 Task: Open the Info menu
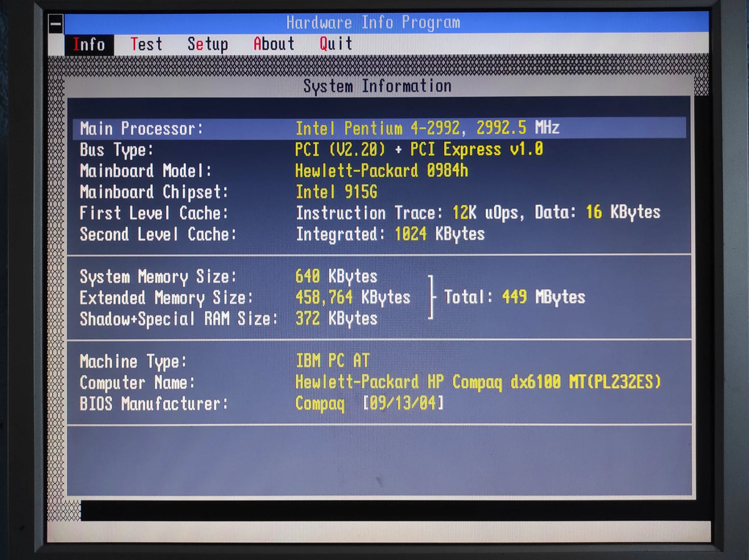[89, 45]
